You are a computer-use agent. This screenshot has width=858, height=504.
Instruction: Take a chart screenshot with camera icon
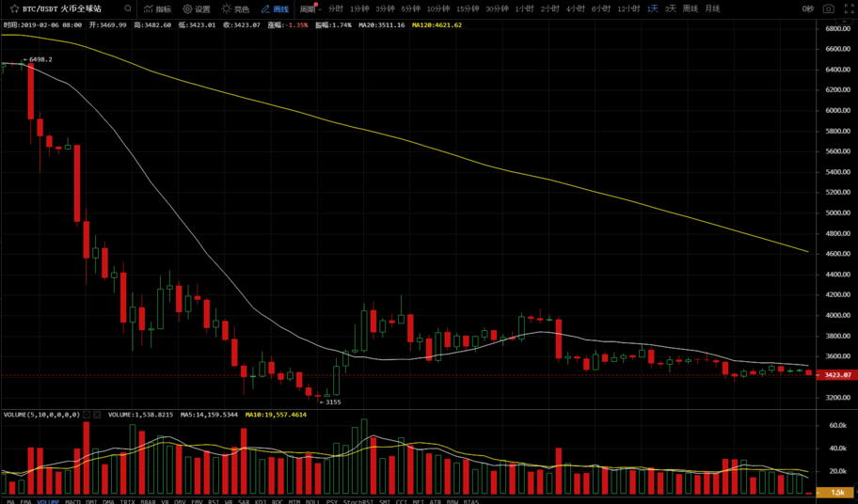(828, 8)
